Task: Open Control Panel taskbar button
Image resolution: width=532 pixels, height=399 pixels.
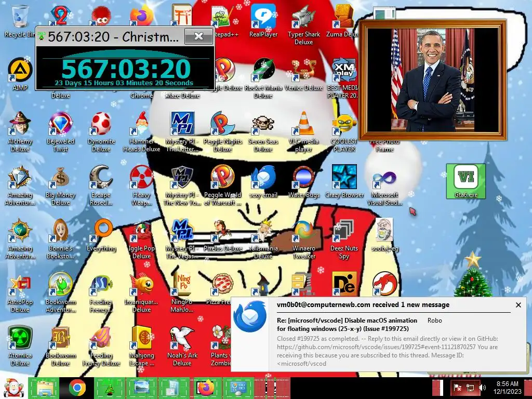Action: [238, 388]
